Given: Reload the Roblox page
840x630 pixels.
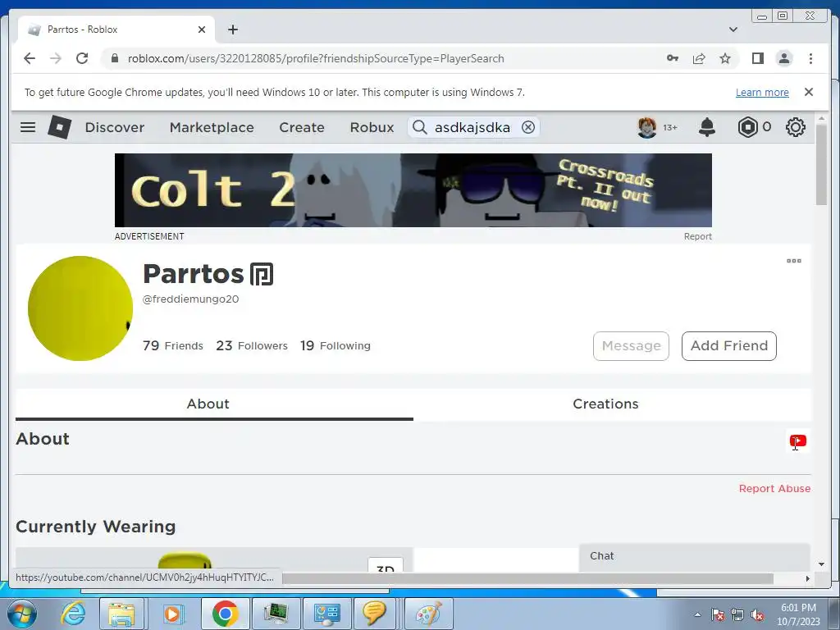Looking at the screenshot, I should (82, 58).
